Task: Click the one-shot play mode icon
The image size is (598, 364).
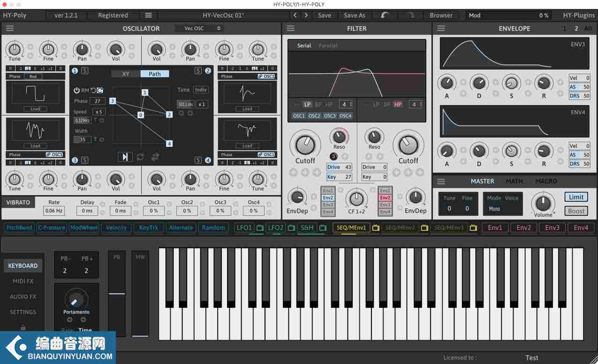Action: [125, 157]
